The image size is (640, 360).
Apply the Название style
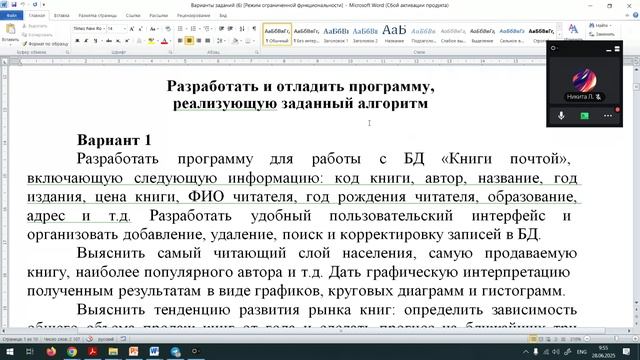coord(394,34)
